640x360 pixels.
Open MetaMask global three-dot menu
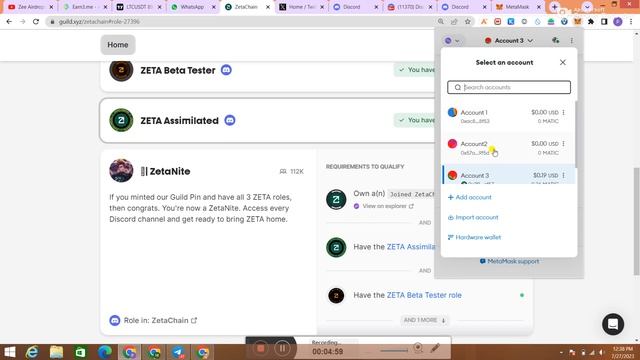pyautogui.click(x=572, y=40)
